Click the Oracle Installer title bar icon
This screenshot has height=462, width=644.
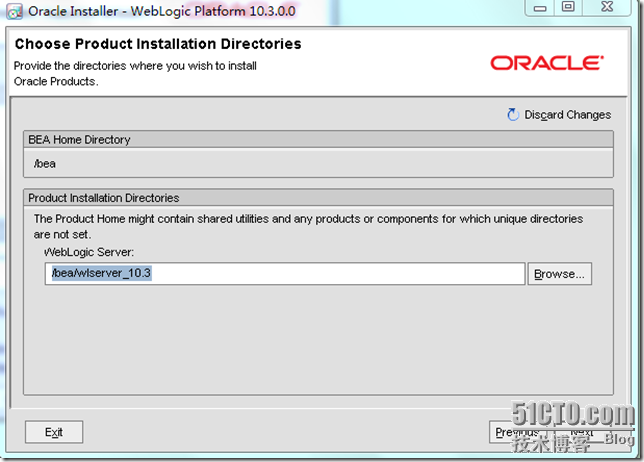point(14,11)
